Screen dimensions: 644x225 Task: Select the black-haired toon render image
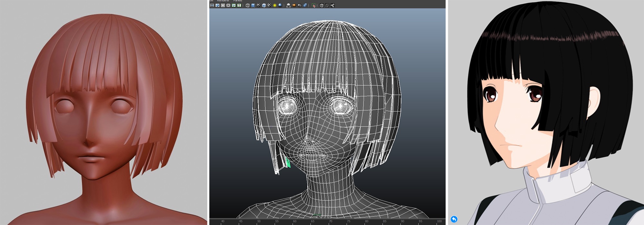pos(546,112)
